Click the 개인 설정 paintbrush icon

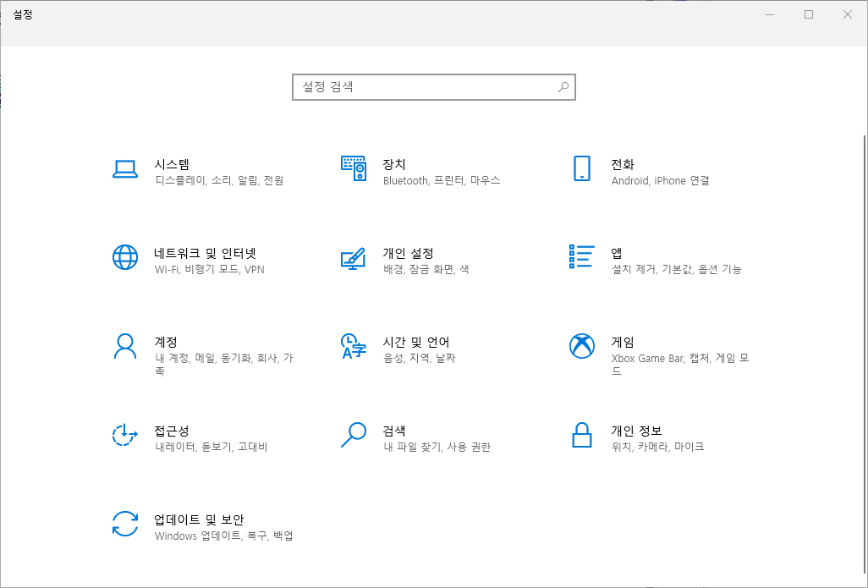(353, 258)
